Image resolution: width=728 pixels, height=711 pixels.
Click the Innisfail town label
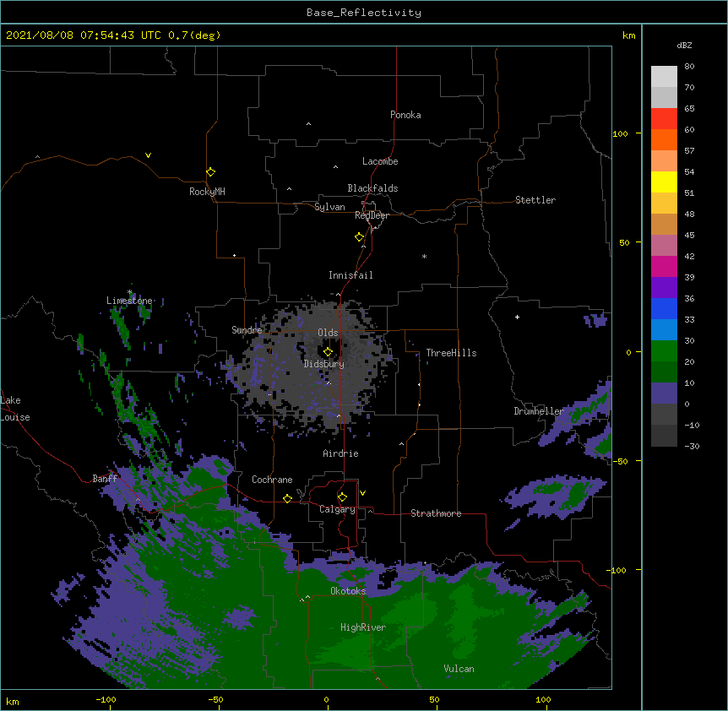(x=350, y=275)
